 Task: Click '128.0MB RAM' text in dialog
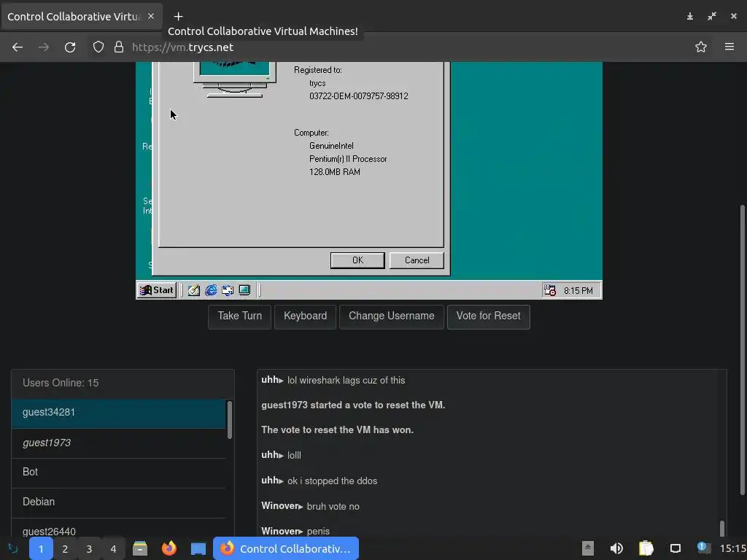pyautogui.click(x=334, y=172)
